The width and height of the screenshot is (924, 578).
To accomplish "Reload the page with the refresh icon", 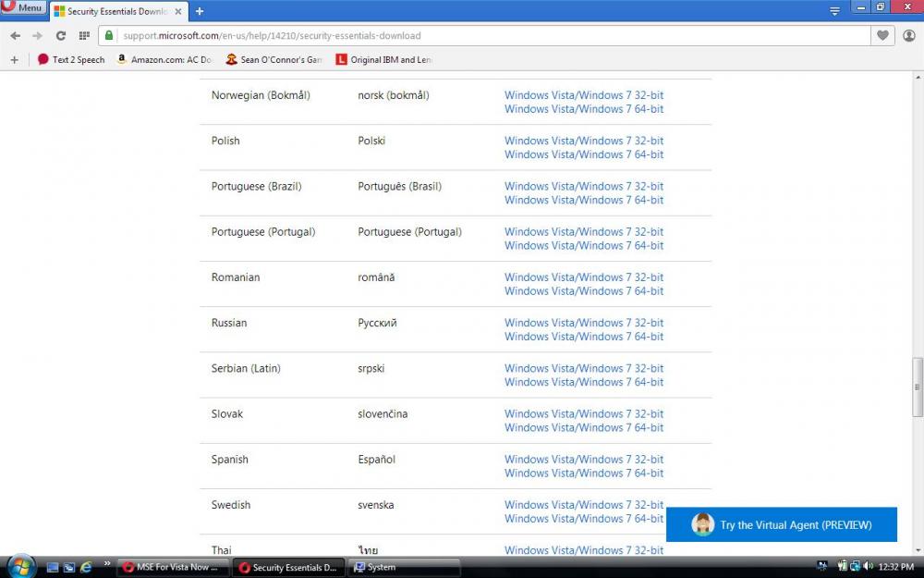I will (x=61, y=35).
